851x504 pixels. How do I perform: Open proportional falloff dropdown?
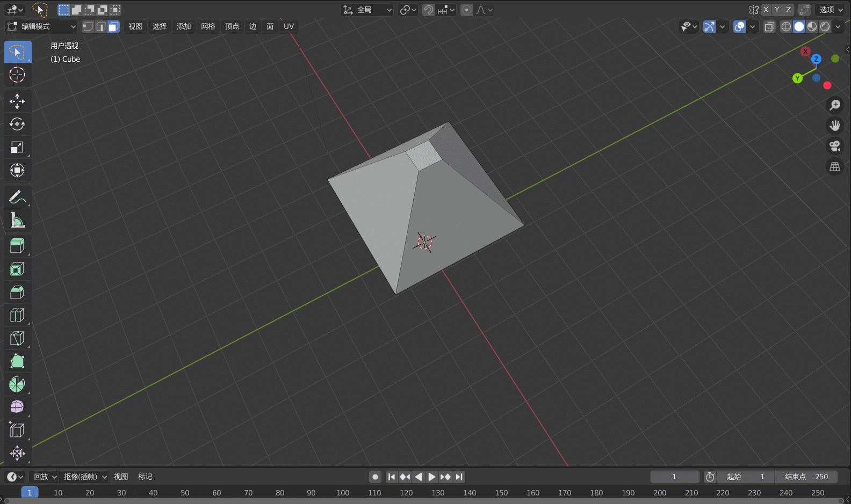coord(484,10)
